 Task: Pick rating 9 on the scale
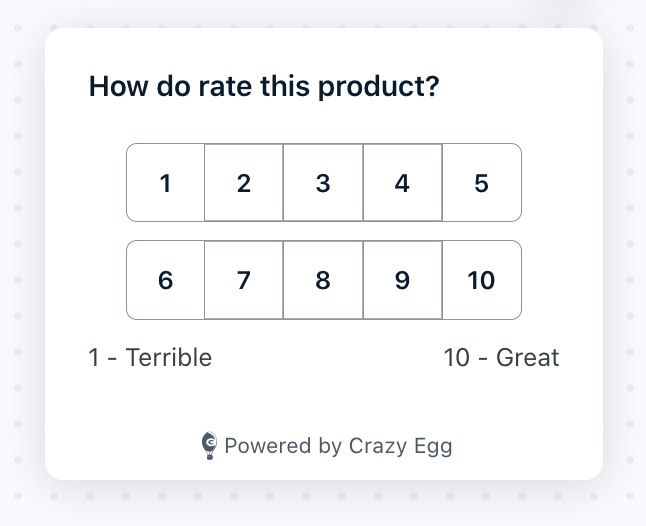[403, 280]
